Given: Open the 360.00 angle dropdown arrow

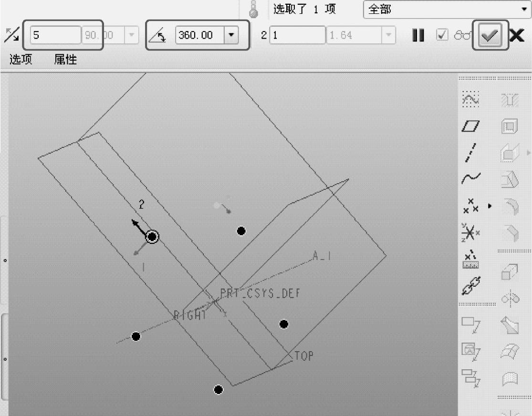Looking at the screenshot, I should pyautogui.click(x=231, y=35).
